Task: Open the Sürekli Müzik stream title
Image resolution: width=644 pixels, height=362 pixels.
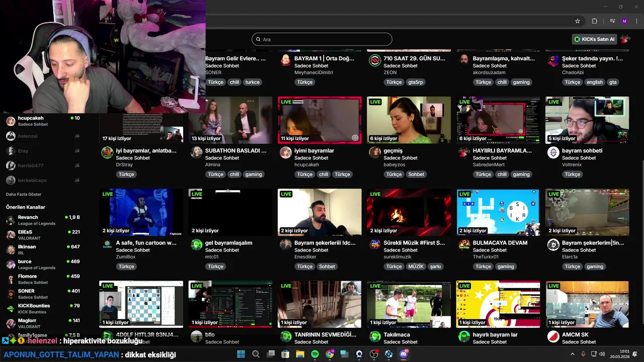Action: (x=414, y=243)
